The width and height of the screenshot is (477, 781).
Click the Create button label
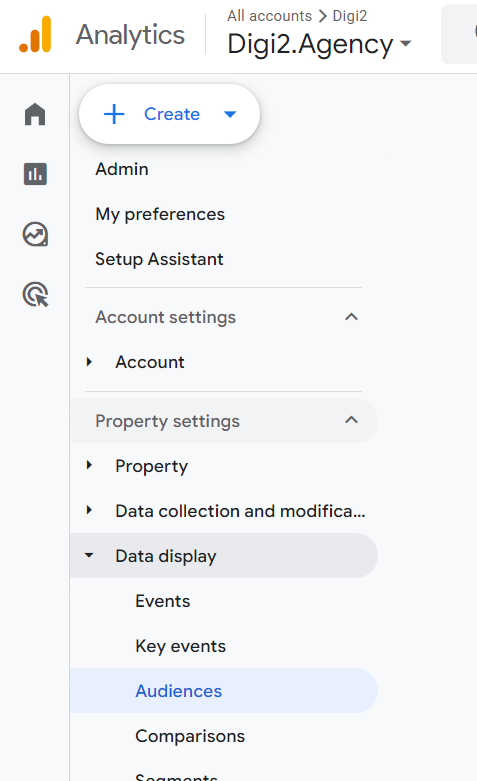[x=172, y=114]
